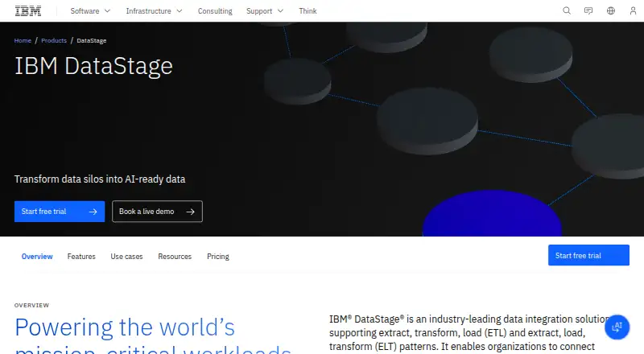The image size is (644, 354).
Task: Open the globe language selector icon
Action: (611, 10)
